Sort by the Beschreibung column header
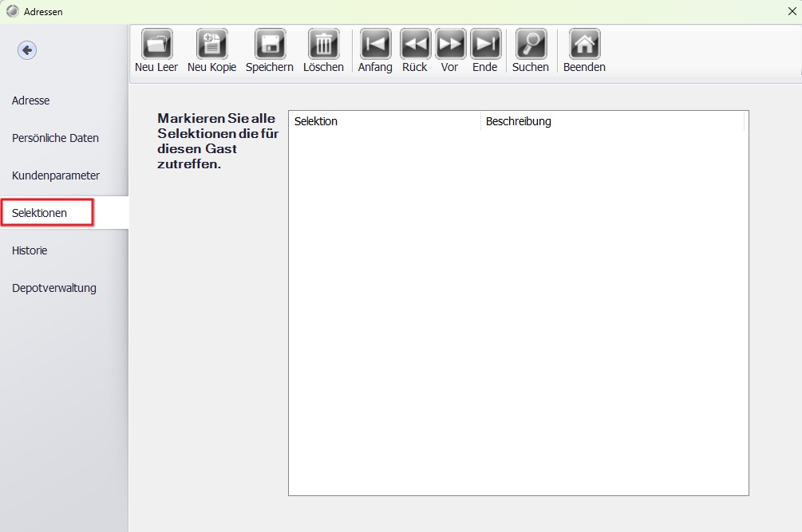The image size is (802, 532). [x=612, y=121]
